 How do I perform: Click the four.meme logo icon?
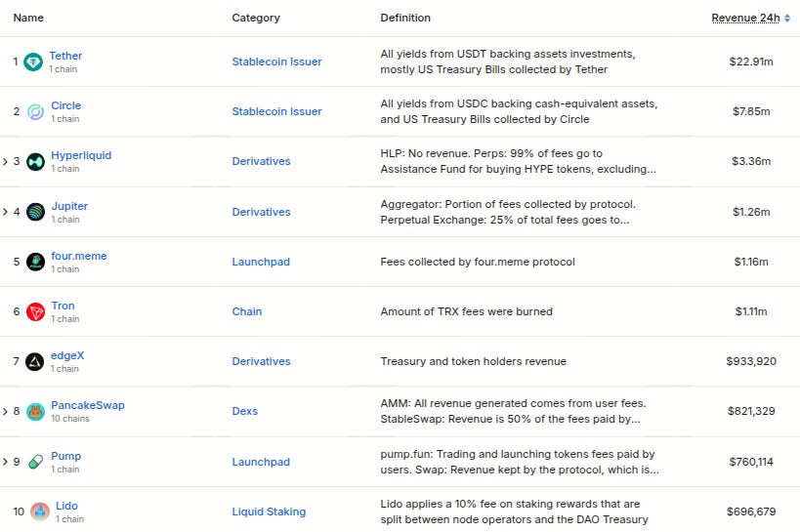point(35,262)
